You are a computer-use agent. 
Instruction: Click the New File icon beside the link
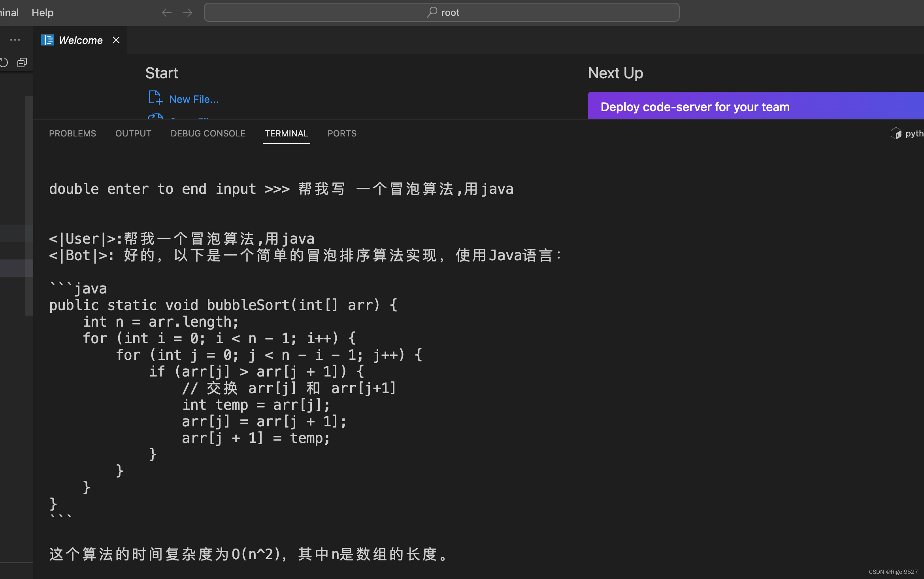(x=155, y=98)
